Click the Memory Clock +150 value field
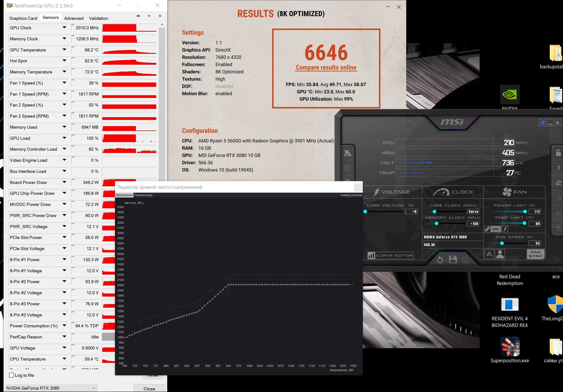Viewport: 563px width, 392px height. click(473, 224)
